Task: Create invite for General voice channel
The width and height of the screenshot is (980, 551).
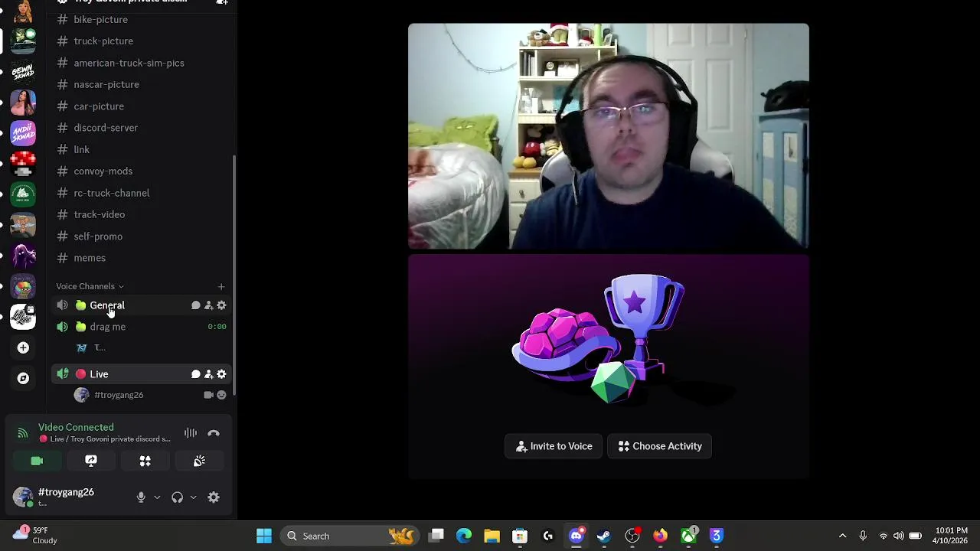Action: (208, 305)
